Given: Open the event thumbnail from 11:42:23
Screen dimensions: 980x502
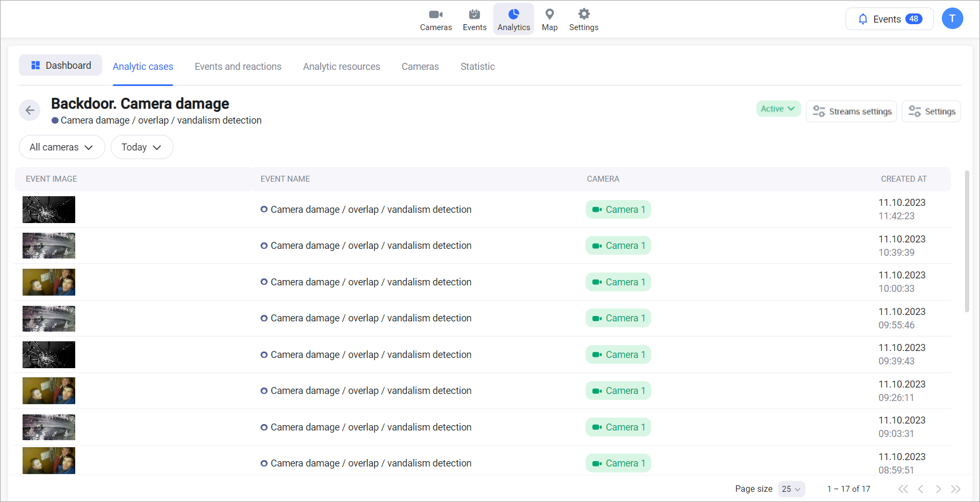Looking at the screenshot, I should pyautogui.click(x=49, y=210).
